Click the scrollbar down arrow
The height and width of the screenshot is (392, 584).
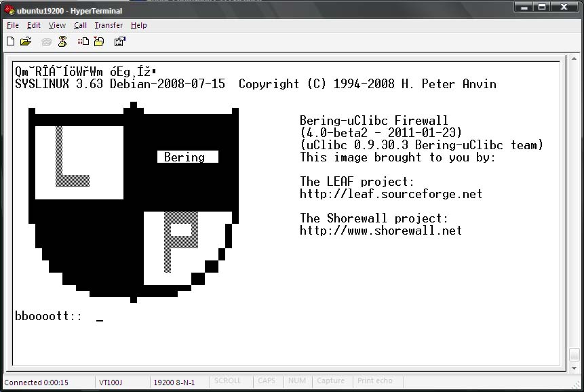pos(574,368)
